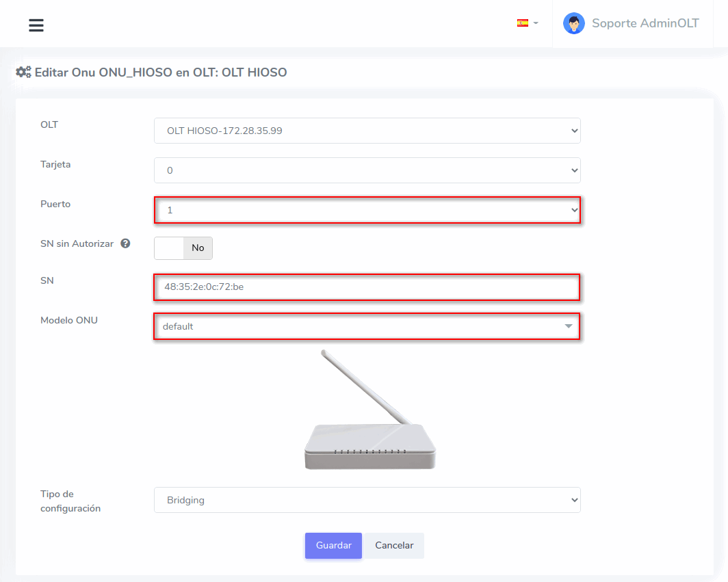Click the help icon next to SN sin Autorizar
This screenshot has height=582, width=728.
tap(125, 243)
